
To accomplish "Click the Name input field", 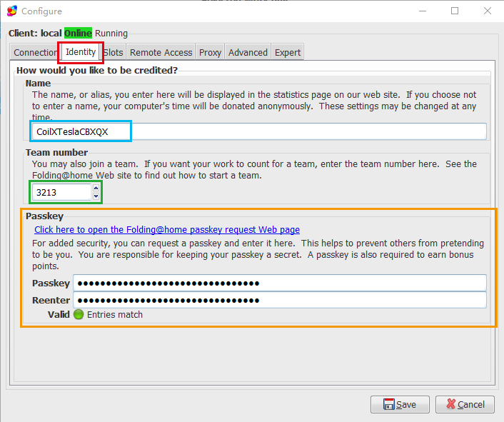I will click(x=259, y=131).
